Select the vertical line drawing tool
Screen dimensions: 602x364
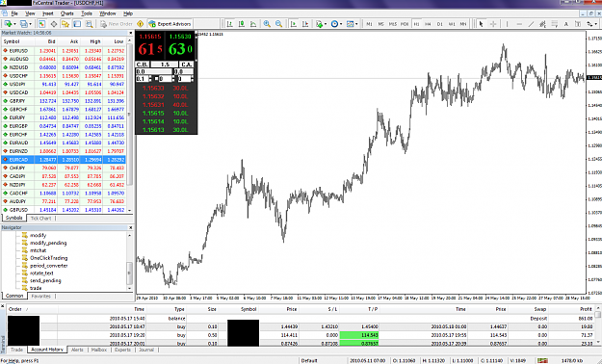[508, 24]
